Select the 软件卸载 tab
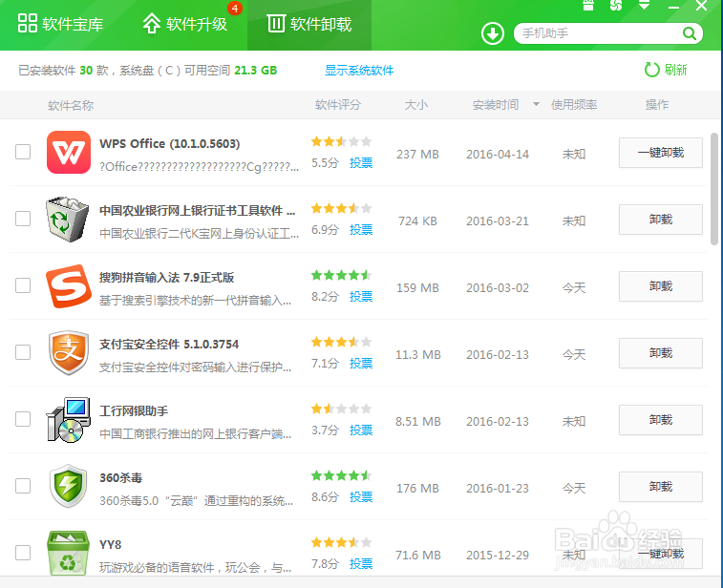Screen dimensions: 723x588 tap(309, 24)
